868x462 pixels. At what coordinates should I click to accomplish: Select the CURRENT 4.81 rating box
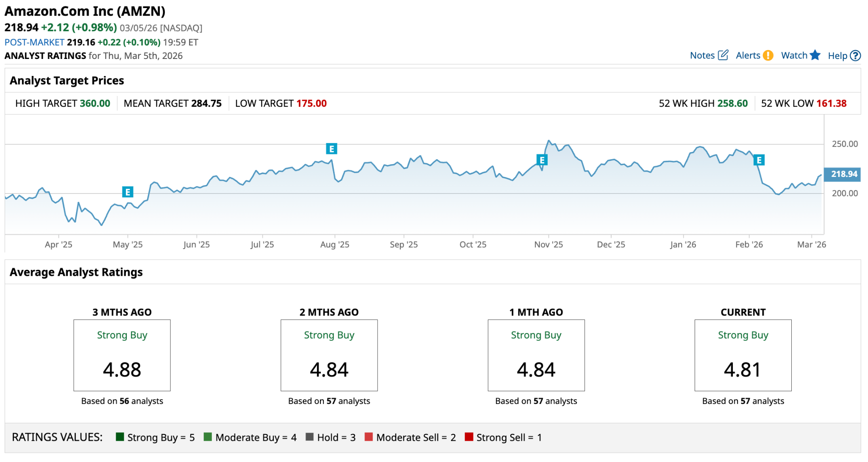(743, 355)
